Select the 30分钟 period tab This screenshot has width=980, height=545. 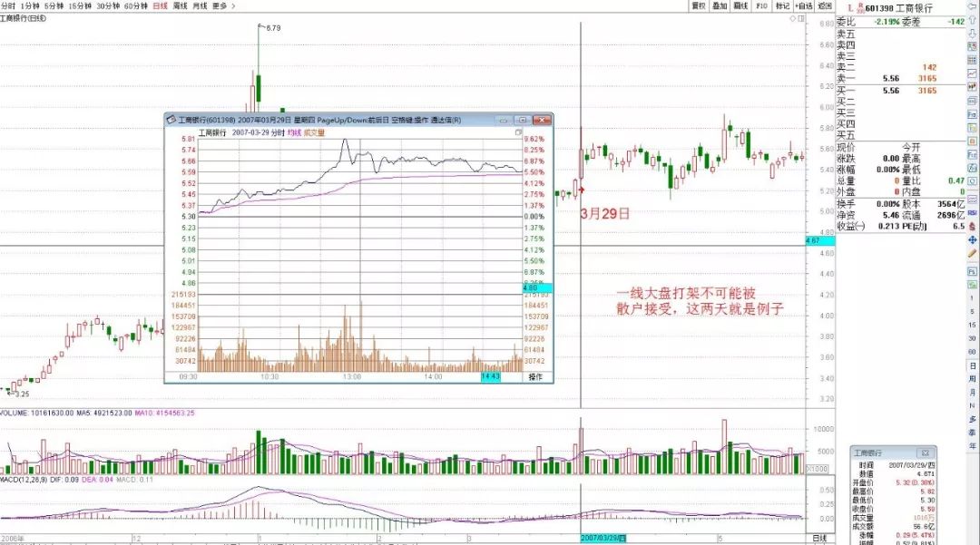(107, 5)
